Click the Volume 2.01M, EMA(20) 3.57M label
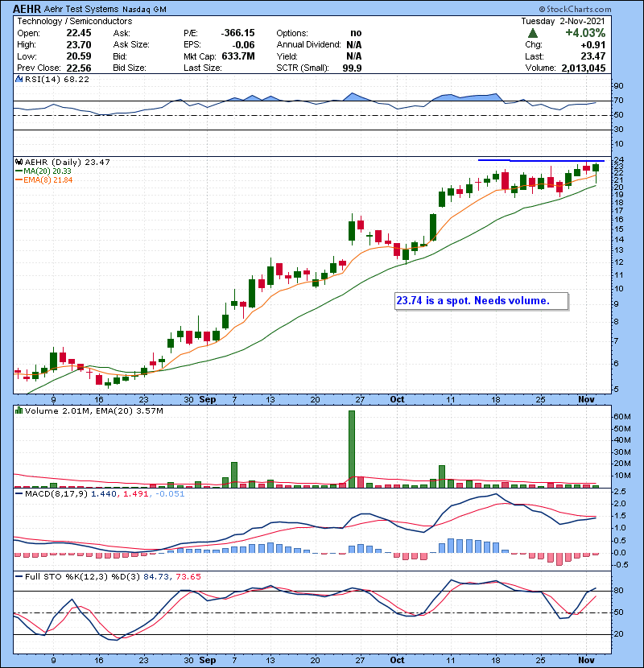The width and height of the screenshot is (644, 668). pyautogui.click(x=93, y=410)
